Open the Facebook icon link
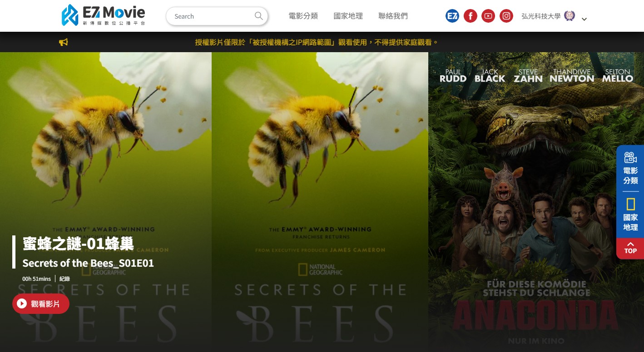The width and height of the screenshot is (644, 352). [x=470, y=16]
